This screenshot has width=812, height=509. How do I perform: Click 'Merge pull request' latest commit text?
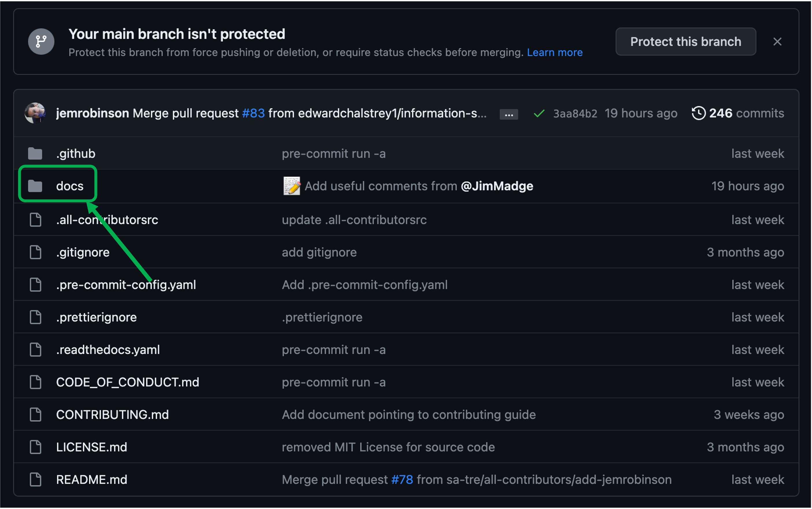click(185, 113)
